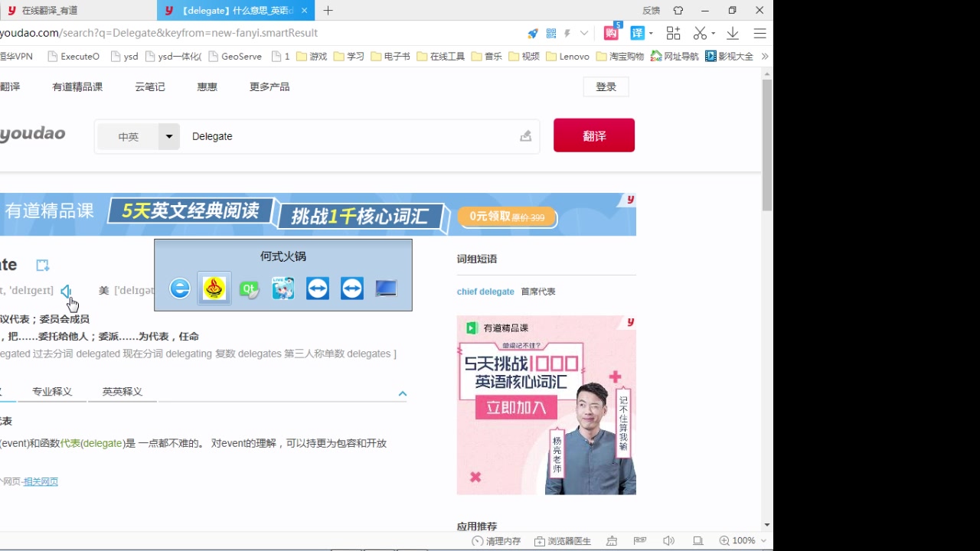The height and width of the screenshot is (551, 980).
Task: Select the Live anime app in switcher
Action: 283,289
